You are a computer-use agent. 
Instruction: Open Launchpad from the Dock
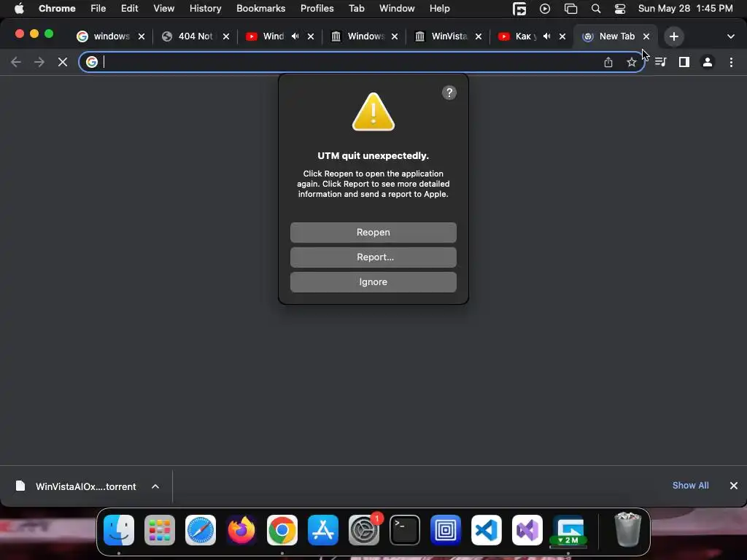coord(160,530)
